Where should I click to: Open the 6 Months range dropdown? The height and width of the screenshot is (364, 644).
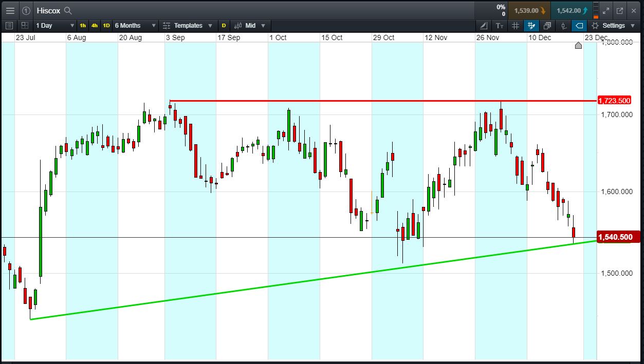pos(135,25)
